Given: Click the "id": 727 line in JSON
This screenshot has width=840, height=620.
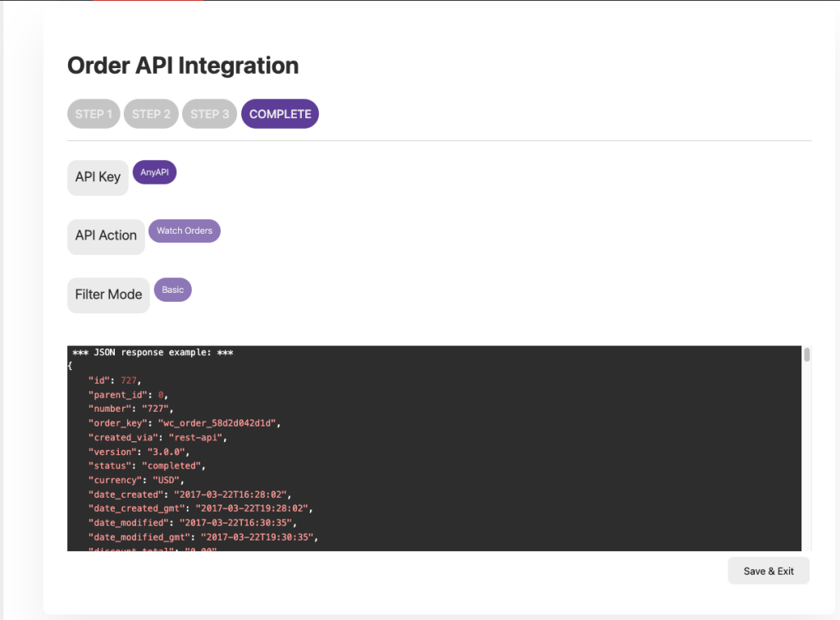Looking at the screenshot, I should pos(115,381).
